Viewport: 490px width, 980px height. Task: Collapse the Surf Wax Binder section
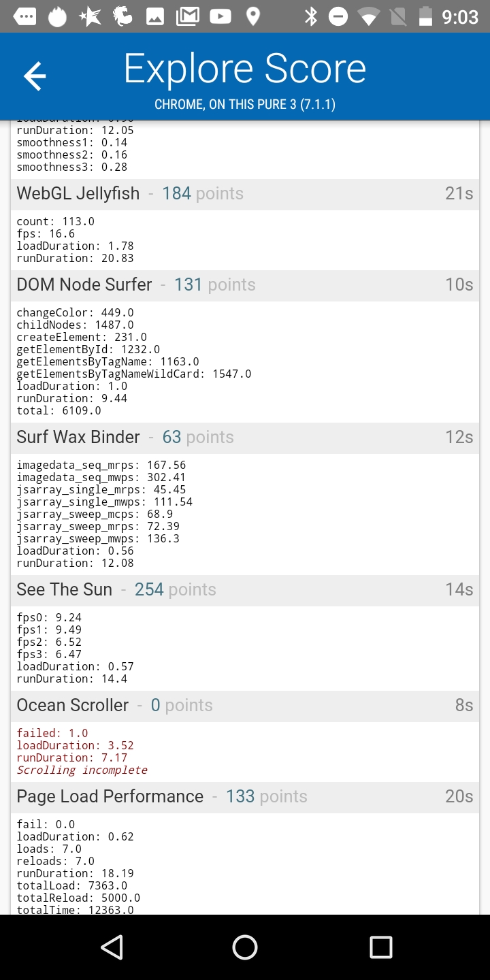[245, 438]
